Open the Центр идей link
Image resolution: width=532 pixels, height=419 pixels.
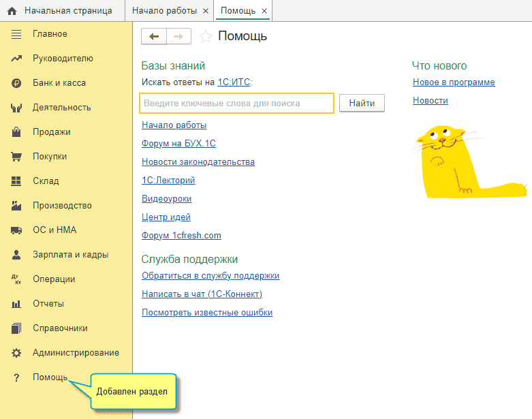[166, 217]
